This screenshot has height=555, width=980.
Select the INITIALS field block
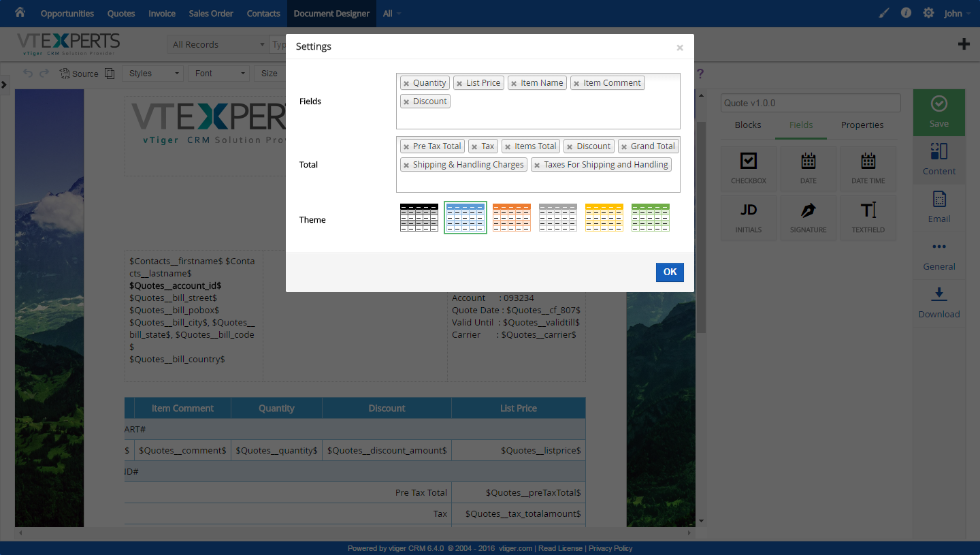tap(749, 218)
